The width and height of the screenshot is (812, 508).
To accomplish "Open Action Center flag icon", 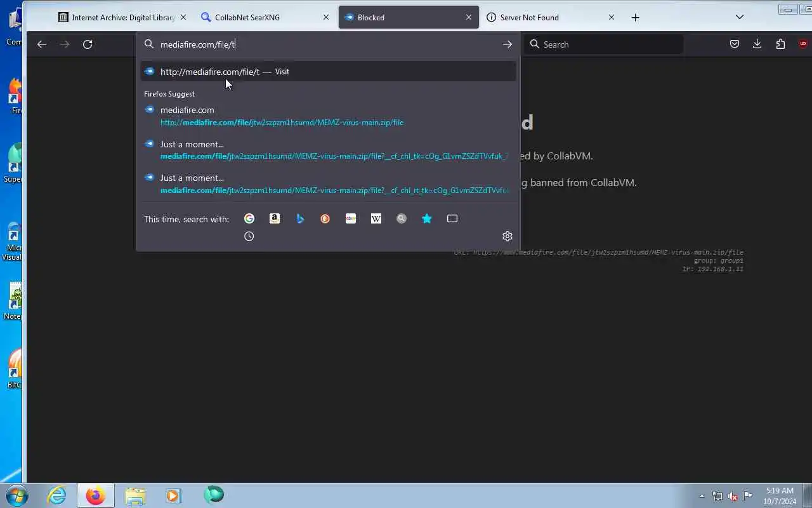I will 748,496.
